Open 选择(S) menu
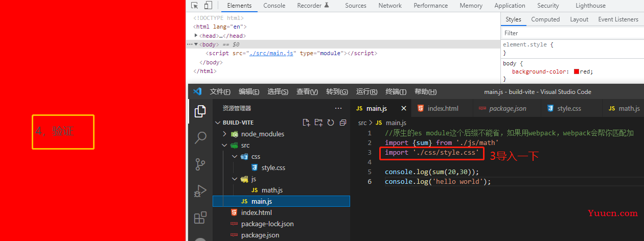 click(278, 92)
